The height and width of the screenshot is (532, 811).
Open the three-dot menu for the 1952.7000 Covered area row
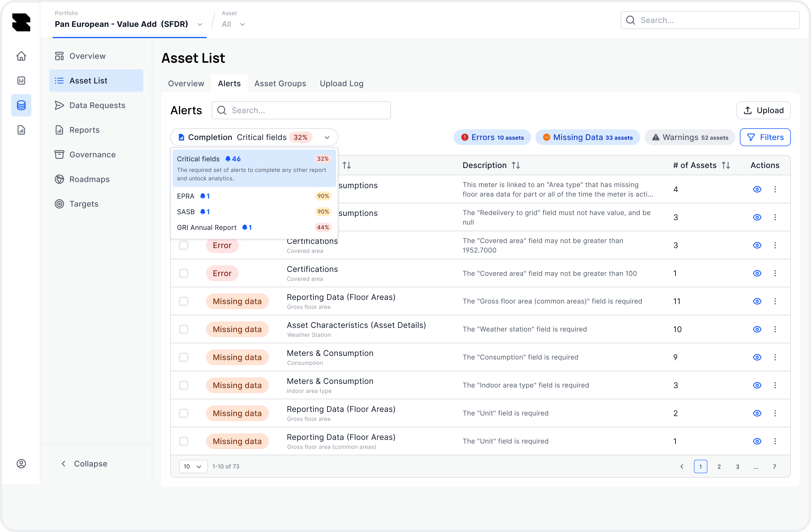[x=775, y=245]
